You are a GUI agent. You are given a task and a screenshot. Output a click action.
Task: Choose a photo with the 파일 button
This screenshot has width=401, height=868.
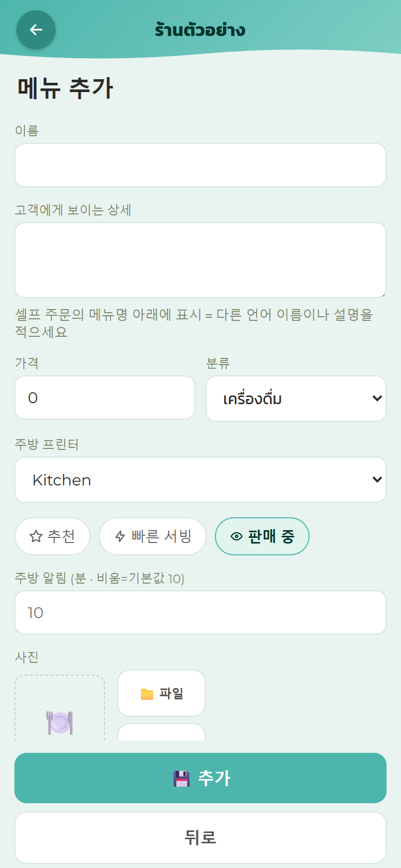click(x=161, y=693)
